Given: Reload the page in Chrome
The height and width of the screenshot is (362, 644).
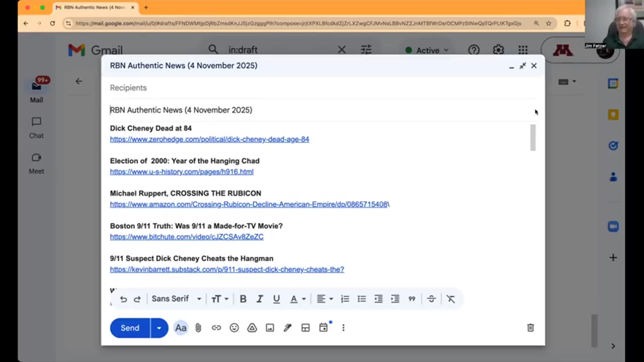Looking at the screenshot, I should [x=52, y=23].
